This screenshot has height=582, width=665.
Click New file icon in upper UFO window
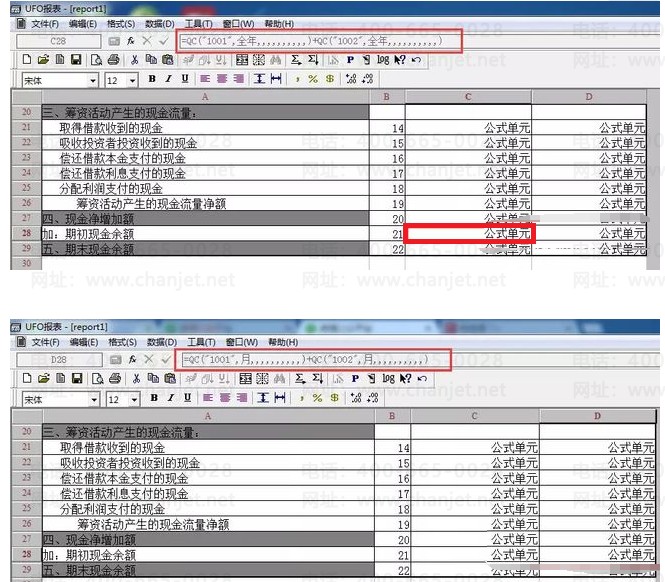[x=27, y=60]
